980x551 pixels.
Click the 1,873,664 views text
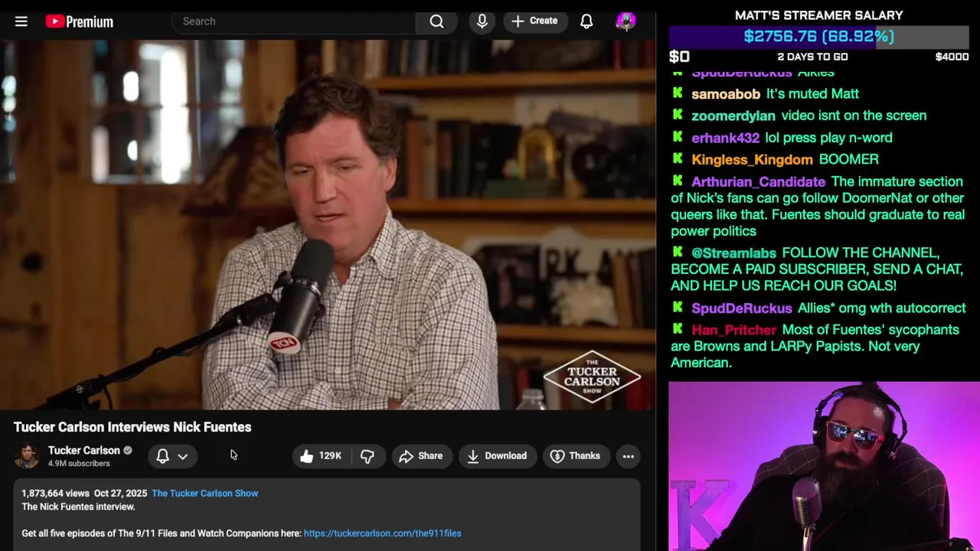(x=55, y=494)
